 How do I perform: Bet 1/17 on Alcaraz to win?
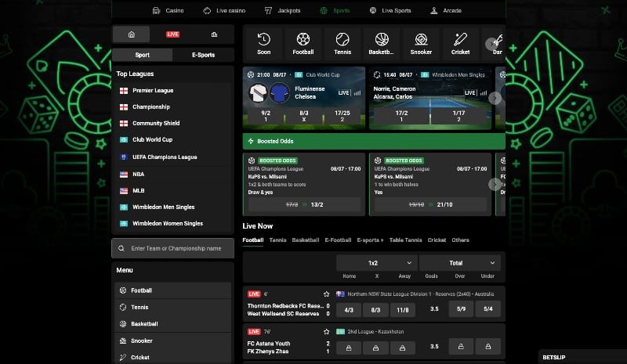pos(458,116)
